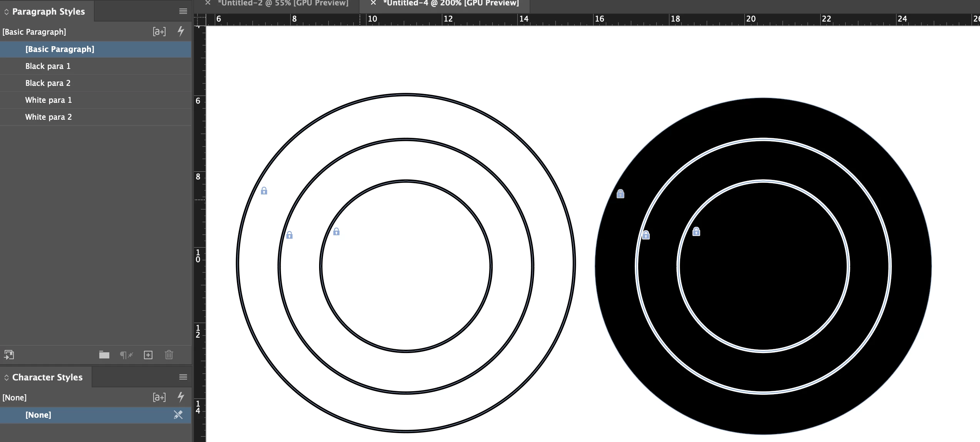This screenshot has height=442, width=980.
Task: Click ruler origin box at top-left corner
Action: coord(199,19)
